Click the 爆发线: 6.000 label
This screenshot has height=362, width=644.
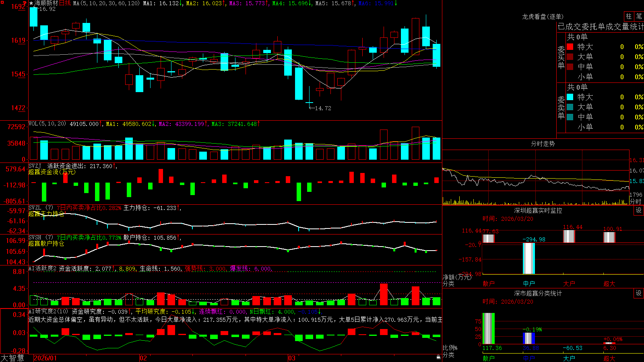coord(251,269)
